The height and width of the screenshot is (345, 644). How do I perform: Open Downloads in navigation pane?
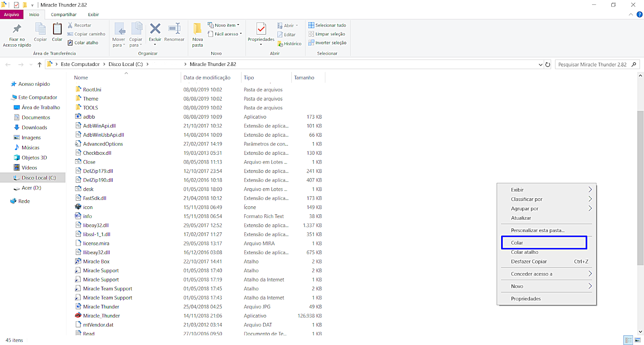click(34, 127)
